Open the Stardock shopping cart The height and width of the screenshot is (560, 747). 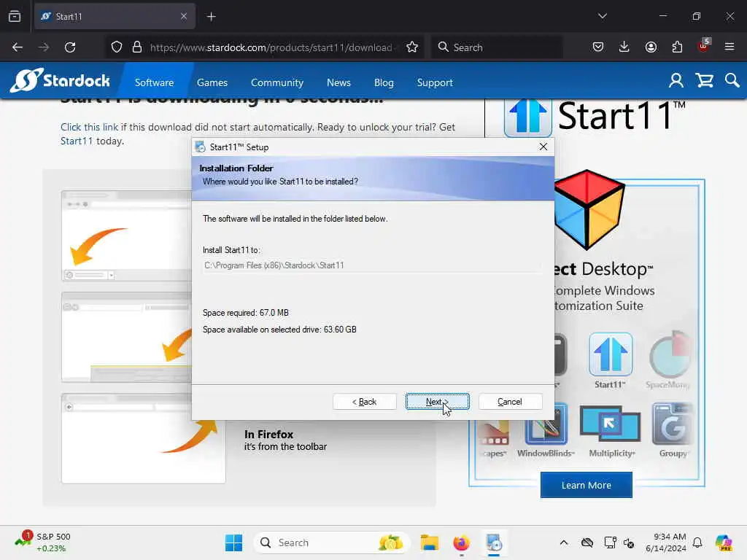(x=704, y=80)
